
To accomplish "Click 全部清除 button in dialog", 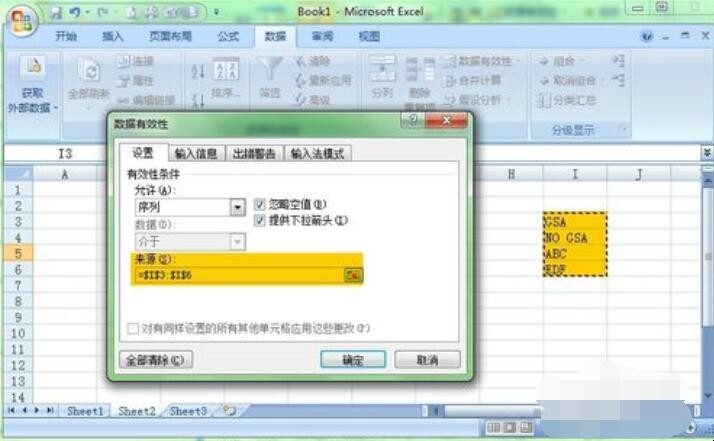I will [156, 360].
